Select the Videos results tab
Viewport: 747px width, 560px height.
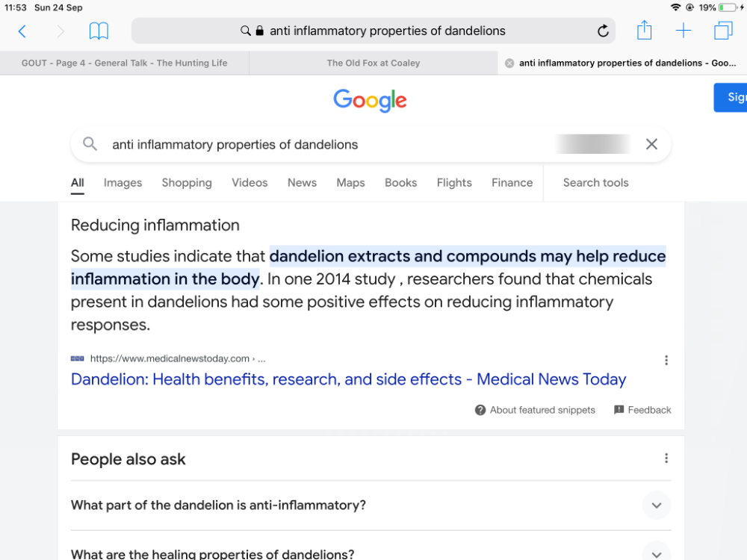[x=249, y=183]
